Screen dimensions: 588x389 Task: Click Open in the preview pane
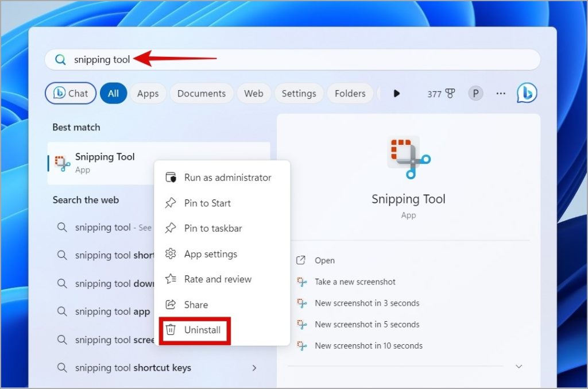pos(324,260)
